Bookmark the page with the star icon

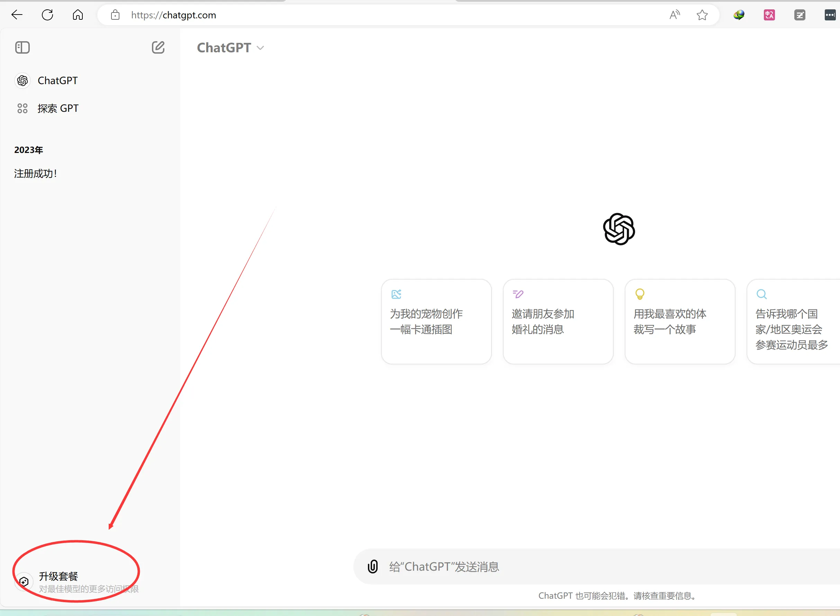pos(702,15)
